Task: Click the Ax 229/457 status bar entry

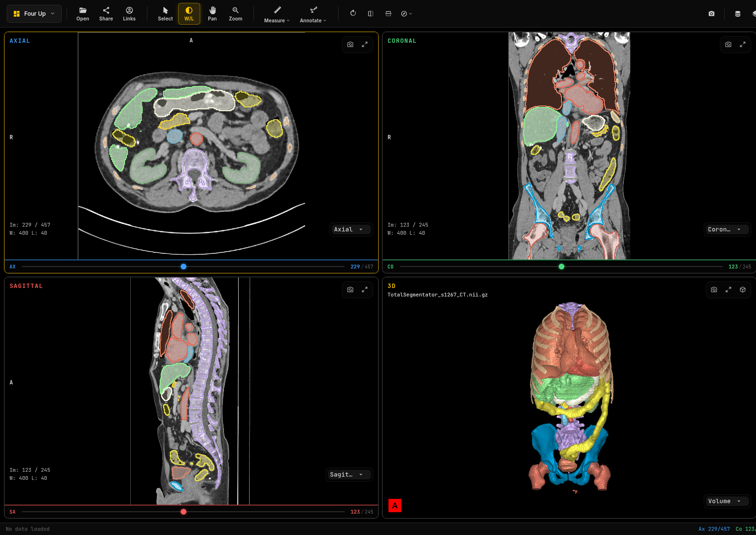Action: pos(714,529)
